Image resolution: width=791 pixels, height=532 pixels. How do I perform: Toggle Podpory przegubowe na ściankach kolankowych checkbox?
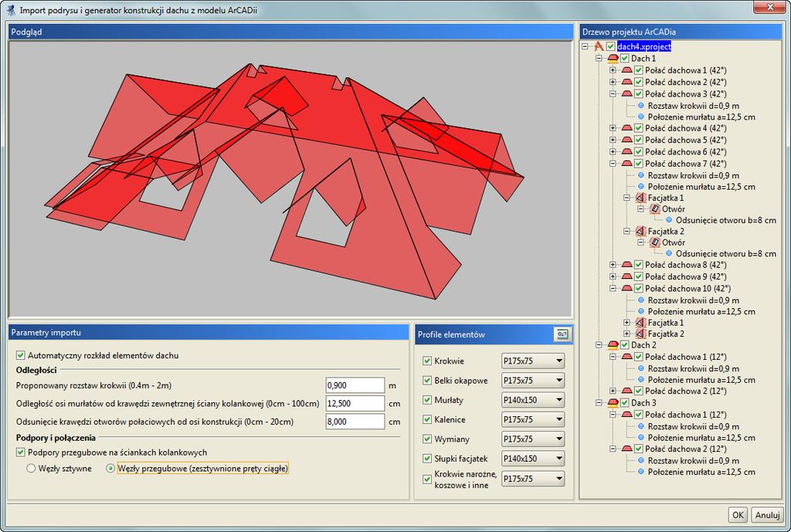tap(21, 452)
